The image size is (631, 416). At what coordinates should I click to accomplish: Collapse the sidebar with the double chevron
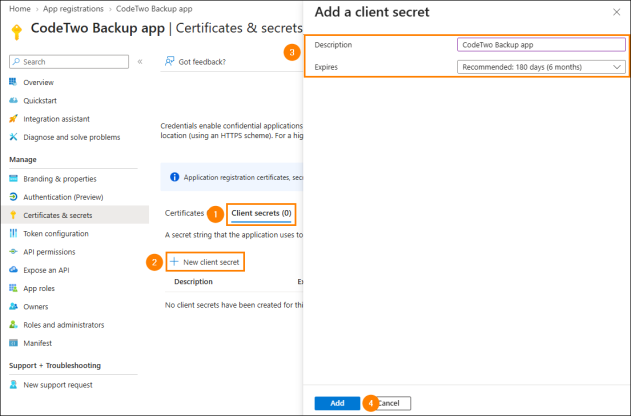140,62
